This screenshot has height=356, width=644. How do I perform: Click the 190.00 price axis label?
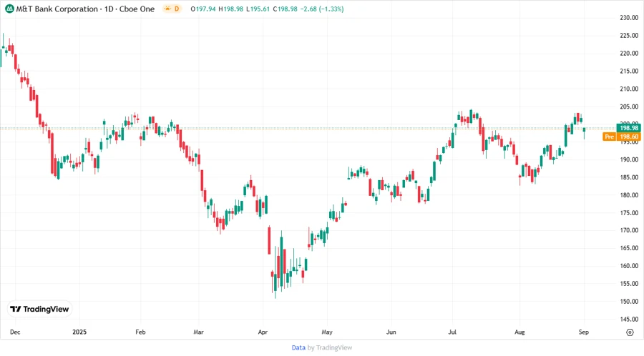pyautogui.click(x=629, y=159)
